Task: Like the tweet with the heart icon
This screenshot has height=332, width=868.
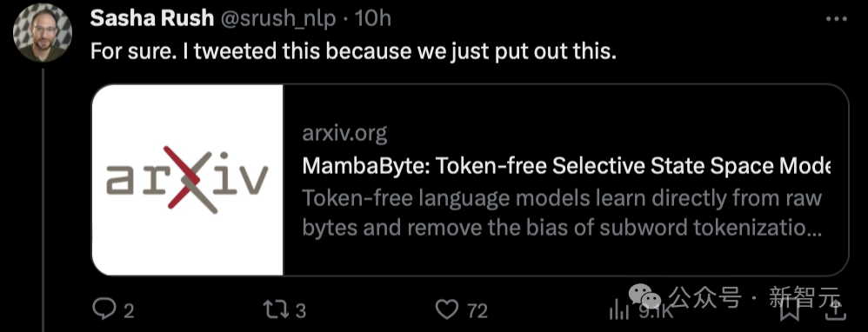Action: click(447, 310)
